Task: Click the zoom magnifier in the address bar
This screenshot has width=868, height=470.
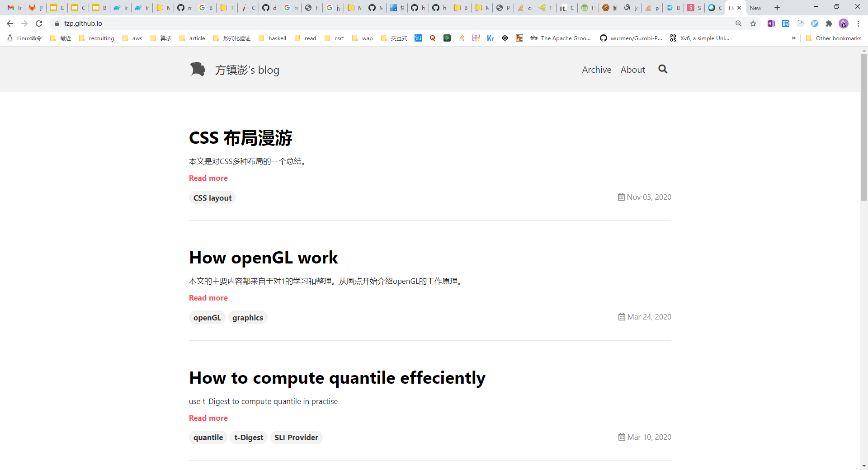Action: point(739,23)
